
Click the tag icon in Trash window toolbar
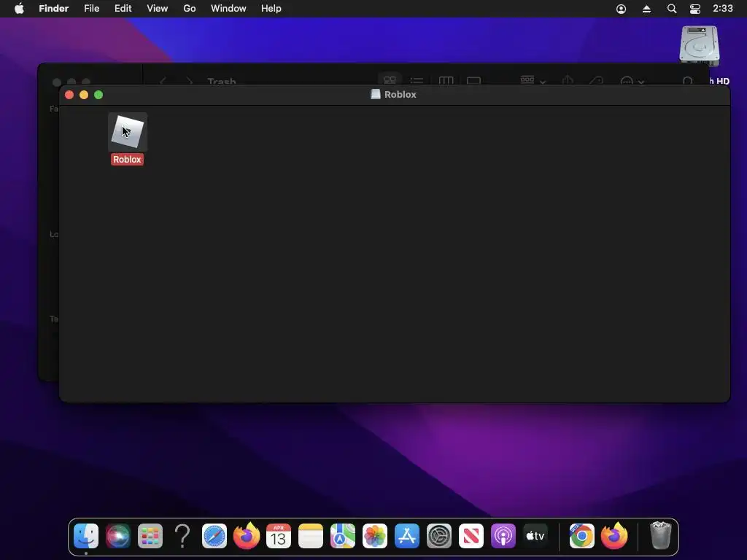click(596, 80)
